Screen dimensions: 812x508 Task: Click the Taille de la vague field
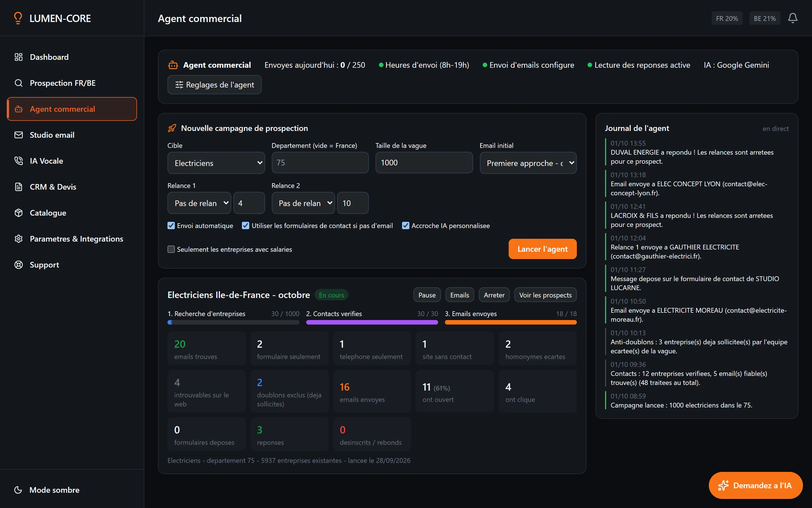pos(424,163)
